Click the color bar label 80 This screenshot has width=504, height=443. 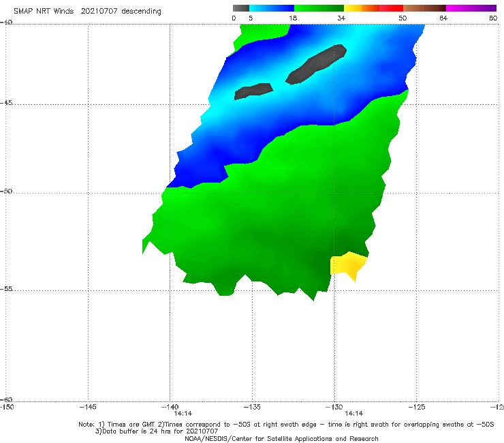pyautogui.click(x=493, y=18)
